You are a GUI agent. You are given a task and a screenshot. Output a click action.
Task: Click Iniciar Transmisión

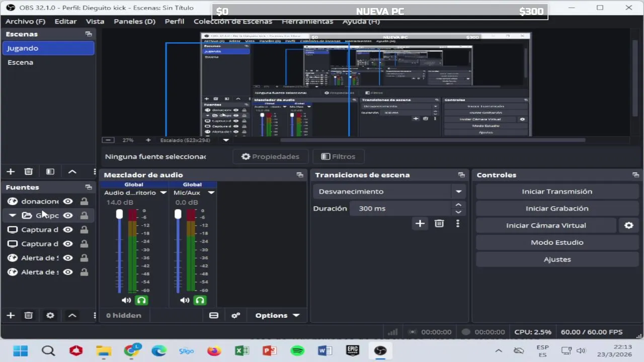(x=557, y=192)
